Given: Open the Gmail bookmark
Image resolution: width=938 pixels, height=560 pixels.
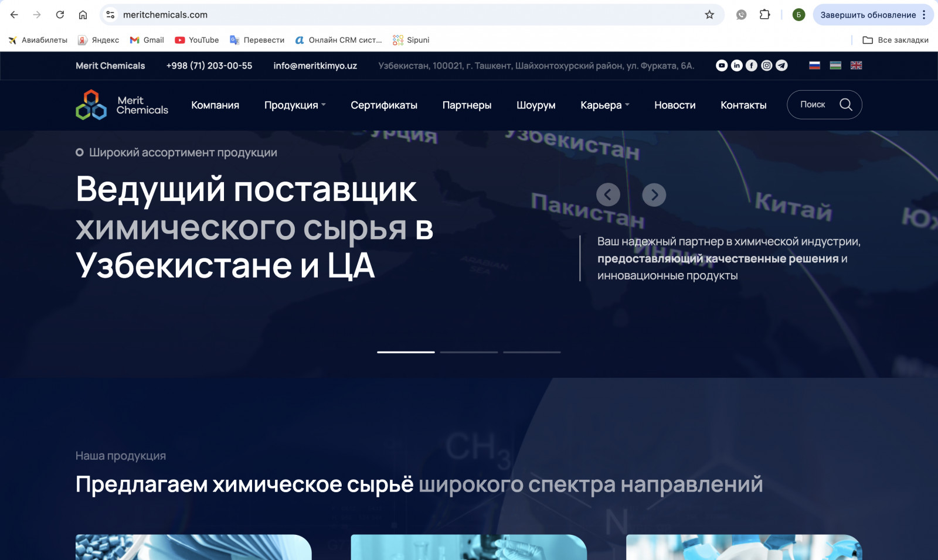Looking at the screenshot, I should point(147,40).
